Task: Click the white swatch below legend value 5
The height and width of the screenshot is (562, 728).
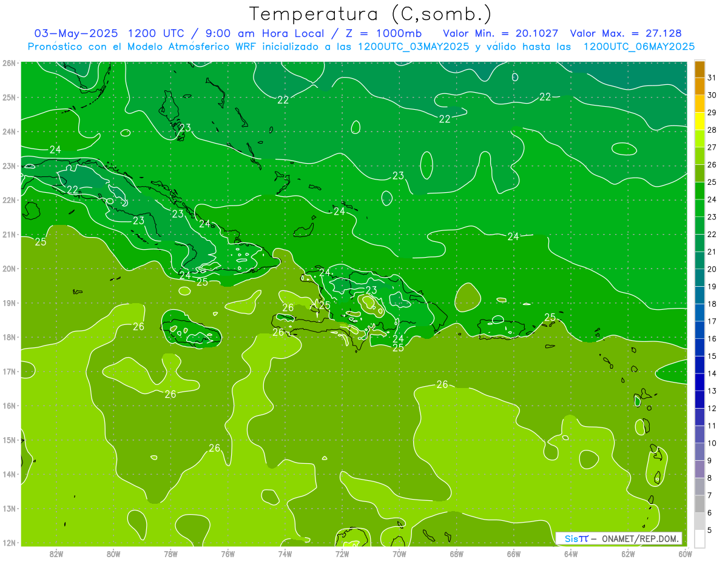Action: (700, 539)
